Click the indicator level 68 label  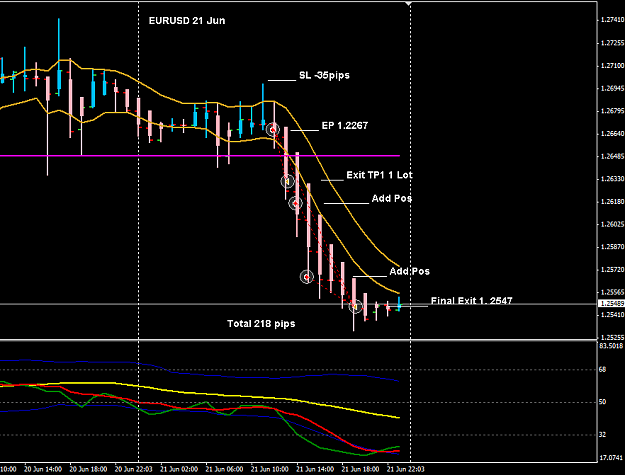[602, 369]
